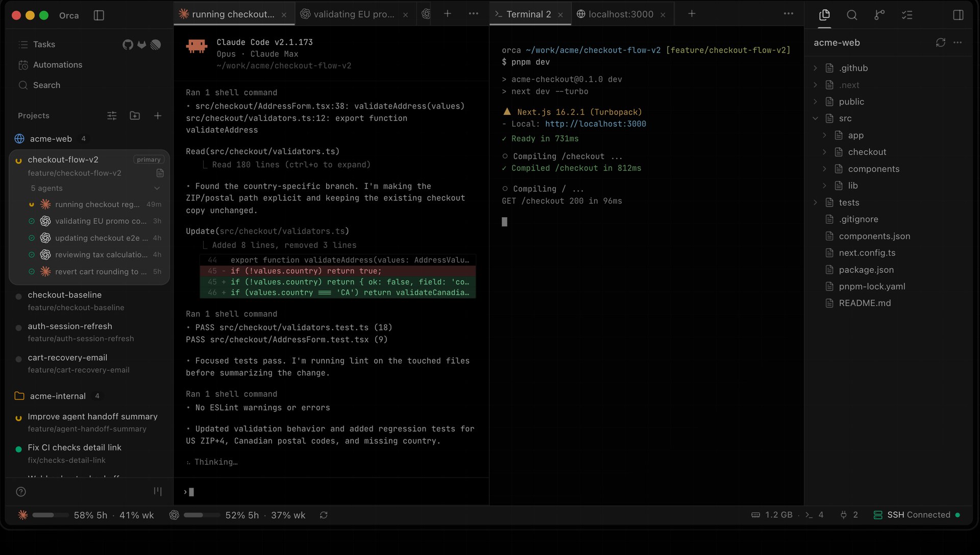This screenshot has height=555, width=980.
Task: Open acme-web panel more options
Action: click(958, 42)
